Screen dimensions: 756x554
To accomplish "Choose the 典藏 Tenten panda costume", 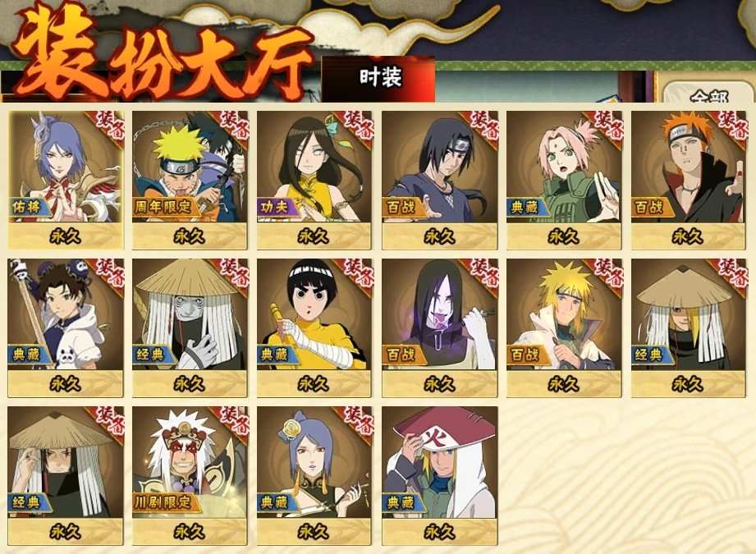I will [66, 327].
